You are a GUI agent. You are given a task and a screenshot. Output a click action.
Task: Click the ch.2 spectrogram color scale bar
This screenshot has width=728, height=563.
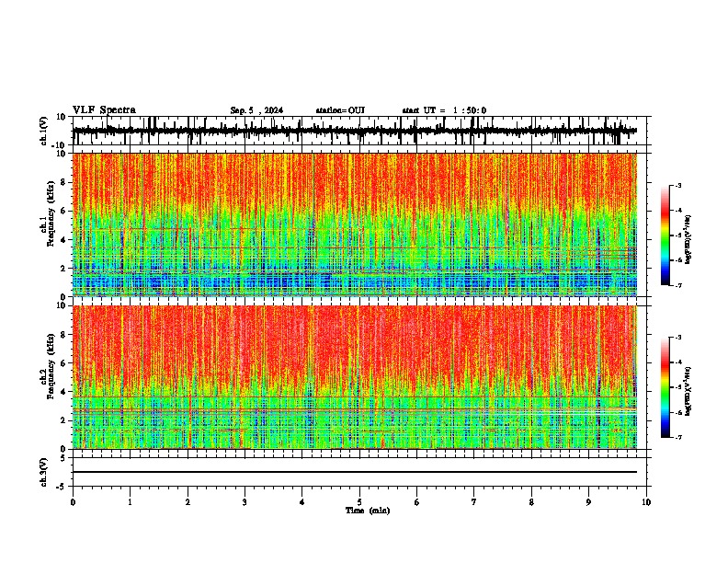click(x=665, y=387)
